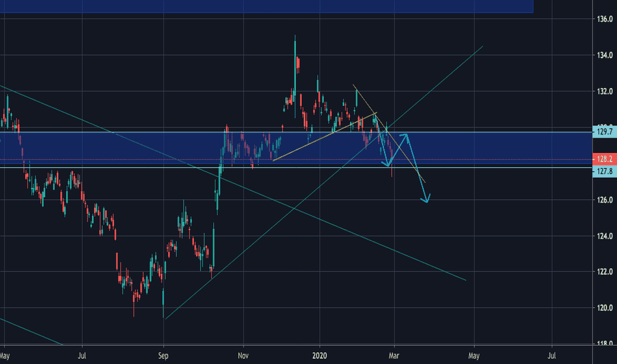Image resolution: width=617 pixels, height=364 pixels.
Task: Click the 120.0 price axis value
Action: tap(605, 308)
